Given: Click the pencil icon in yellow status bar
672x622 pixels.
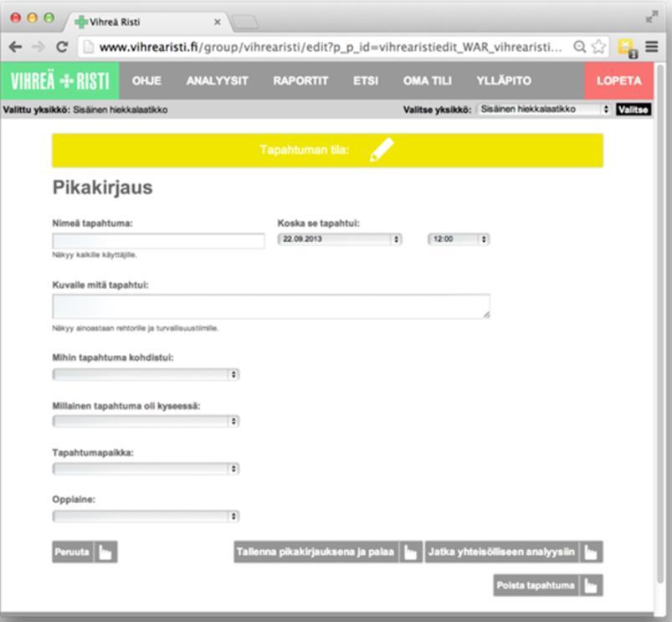Looking at the screenshot, I should click(382, 150).
